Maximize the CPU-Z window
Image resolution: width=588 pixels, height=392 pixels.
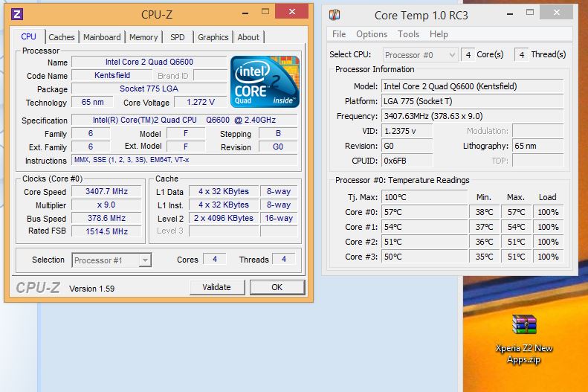point(265,12)
